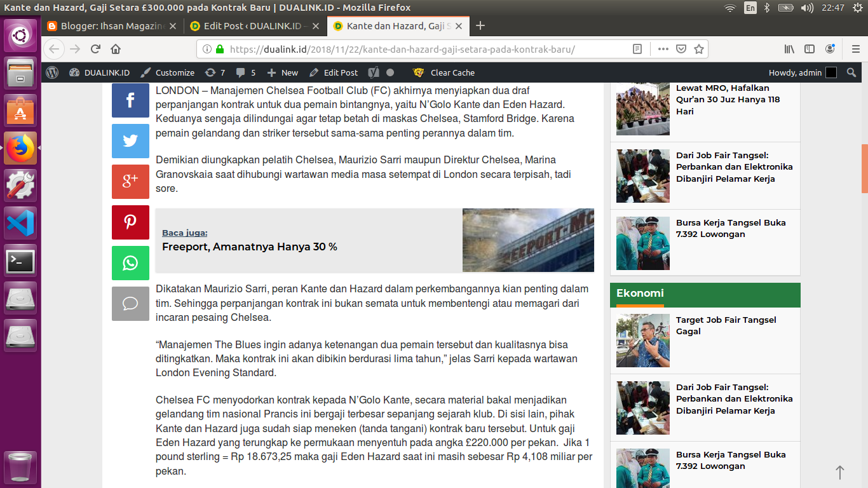Open Firefox library icon
Screen dimensions: 868x488
pyautogui.click(x=789, y=49)
